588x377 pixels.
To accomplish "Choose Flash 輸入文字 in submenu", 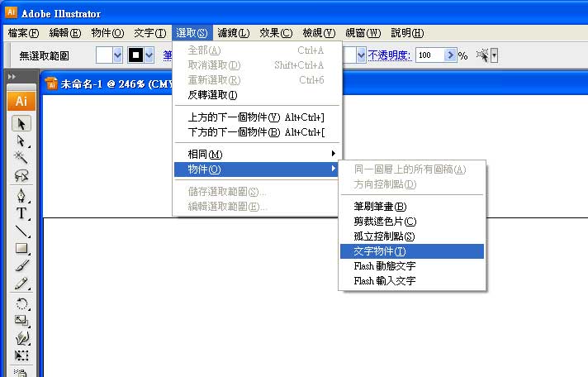I will point(412,281).
